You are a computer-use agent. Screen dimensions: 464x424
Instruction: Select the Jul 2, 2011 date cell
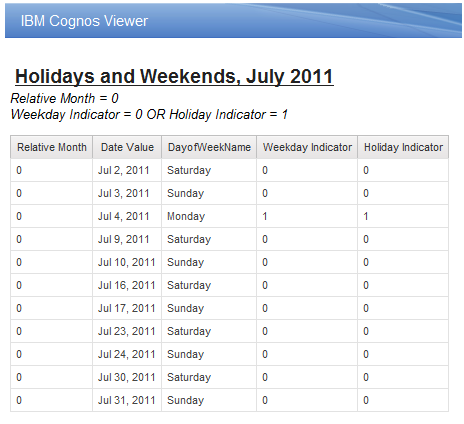click(x=127, y=170)
